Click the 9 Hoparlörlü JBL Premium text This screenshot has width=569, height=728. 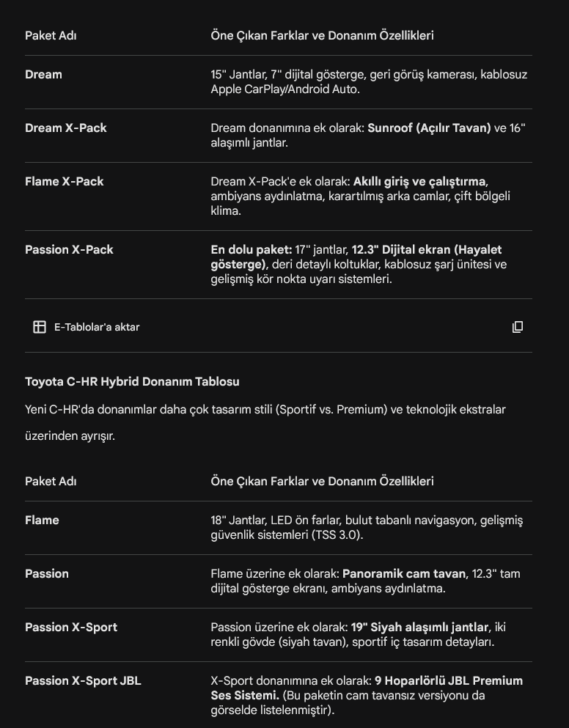449,681
